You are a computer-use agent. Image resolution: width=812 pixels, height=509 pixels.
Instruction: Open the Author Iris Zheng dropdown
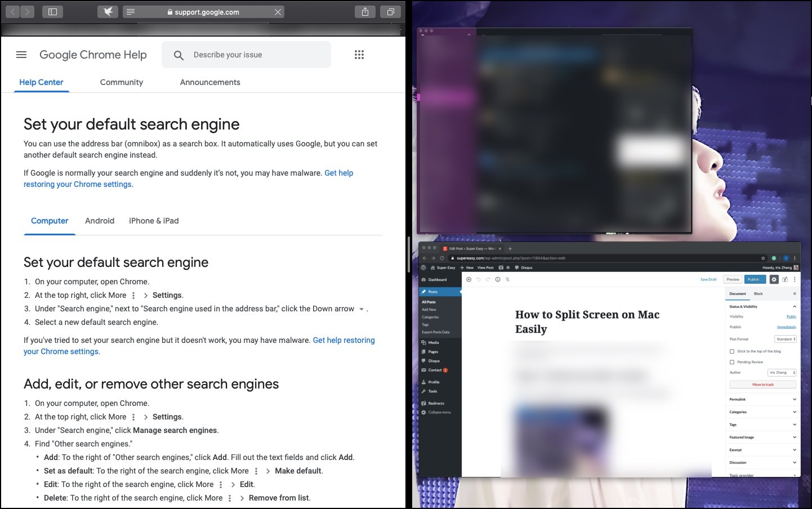point(782,372)
